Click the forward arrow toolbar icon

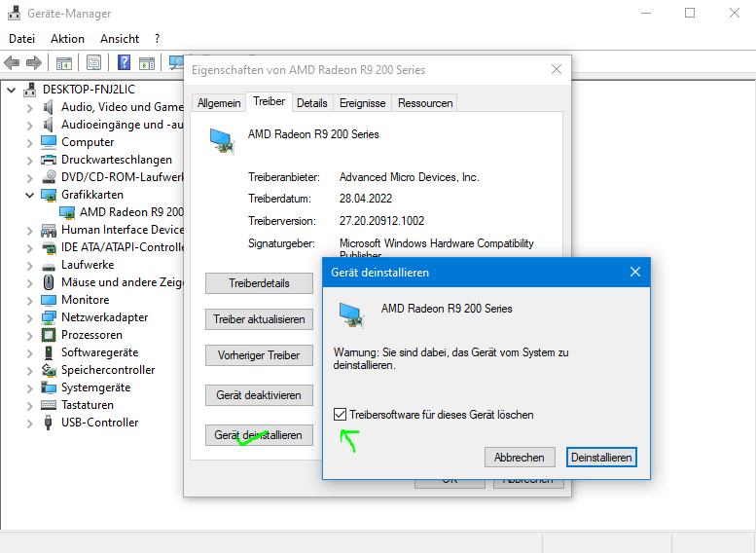pos(34,62)
